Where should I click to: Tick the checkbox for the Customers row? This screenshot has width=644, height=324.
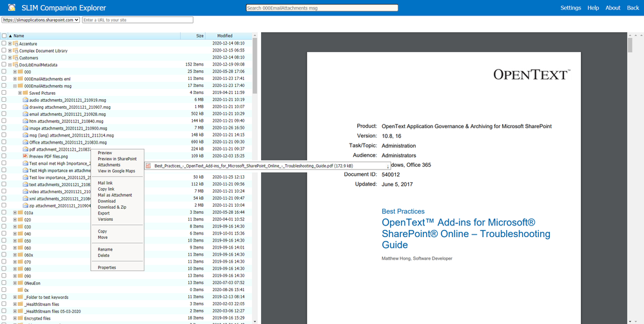4,58
